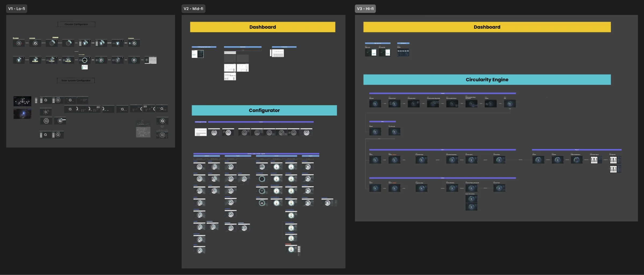
Task: Select the "Solar system Configurator" label
Action: [x=75, y=80]
